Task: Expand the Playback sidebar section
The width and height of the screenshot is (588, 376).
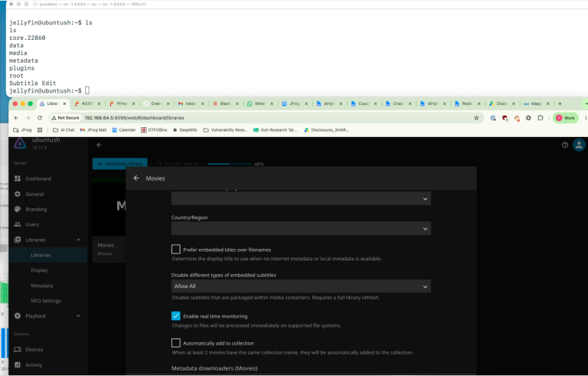Action: pyautogui.click(x=78, y=316)
